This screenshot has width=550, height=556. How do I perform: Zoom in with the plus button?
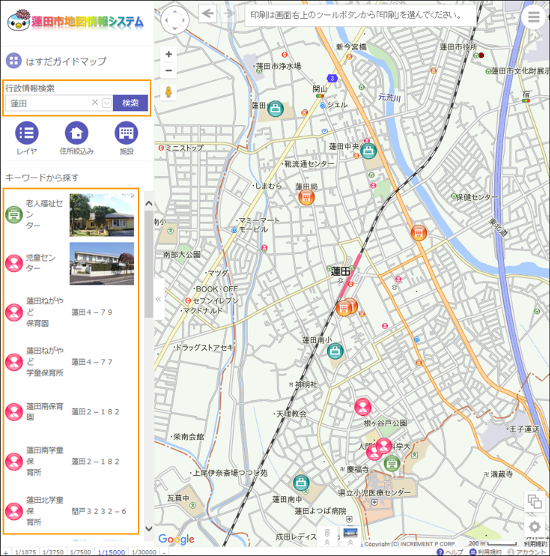click(x=169, y=54)
